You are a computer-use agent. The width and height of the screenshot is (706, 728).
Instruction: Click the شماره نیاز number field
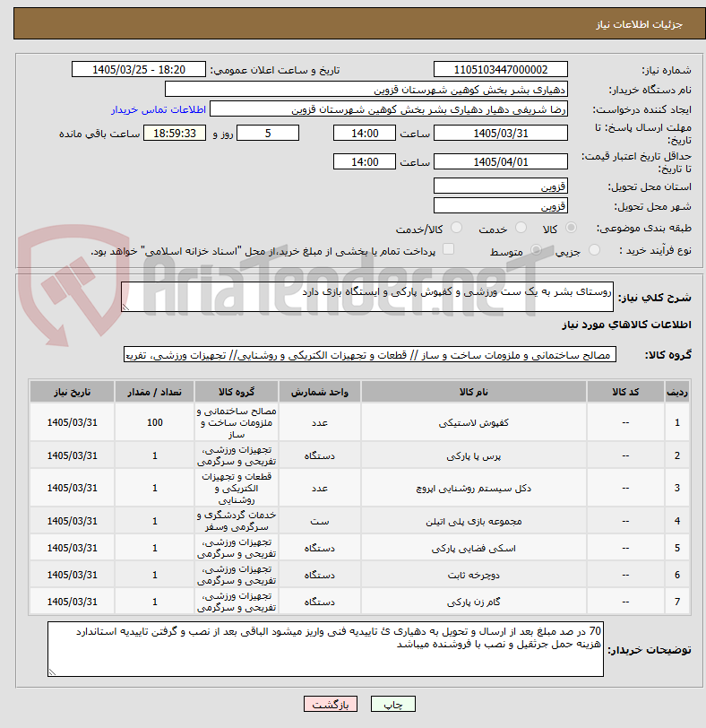coord(501,70)
